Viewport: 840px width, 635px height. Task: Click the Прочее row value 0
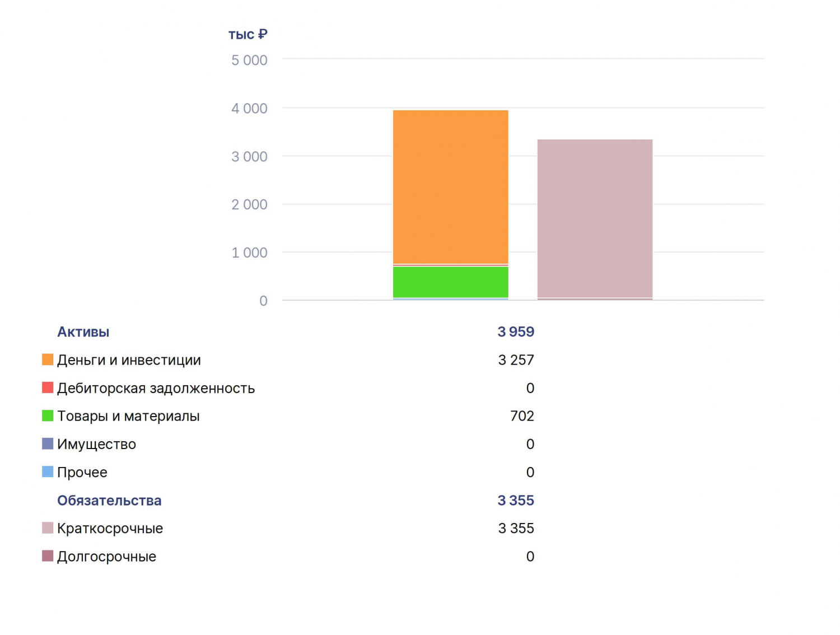(x=530, y=472)
